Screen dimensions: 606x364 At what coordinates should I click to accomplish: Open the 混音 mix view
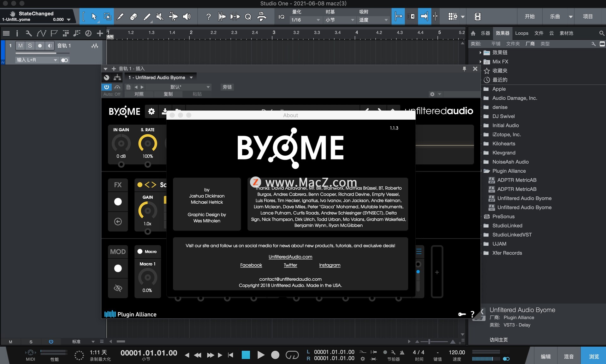pos(568,356)
